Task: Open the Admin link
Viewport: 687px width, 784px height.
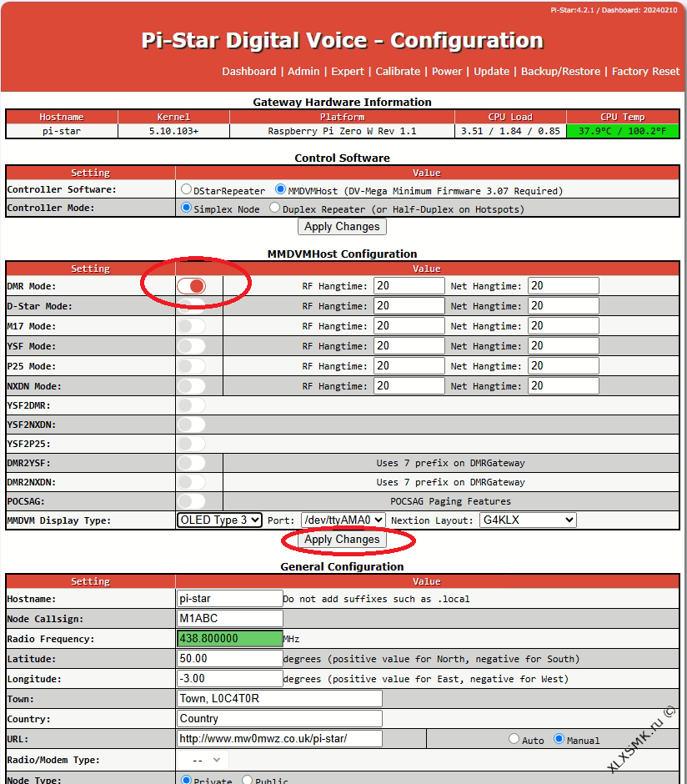Action: coord(303,72)
